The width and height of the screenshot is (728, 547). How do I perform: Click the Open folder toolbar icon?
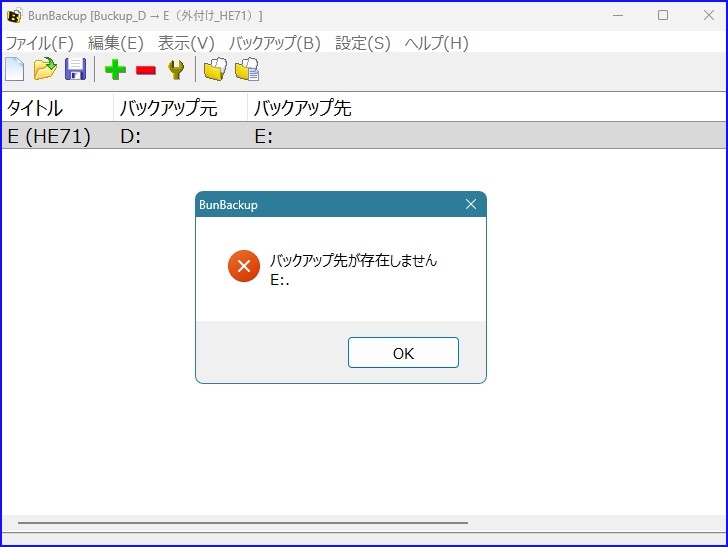coord(45,69)
